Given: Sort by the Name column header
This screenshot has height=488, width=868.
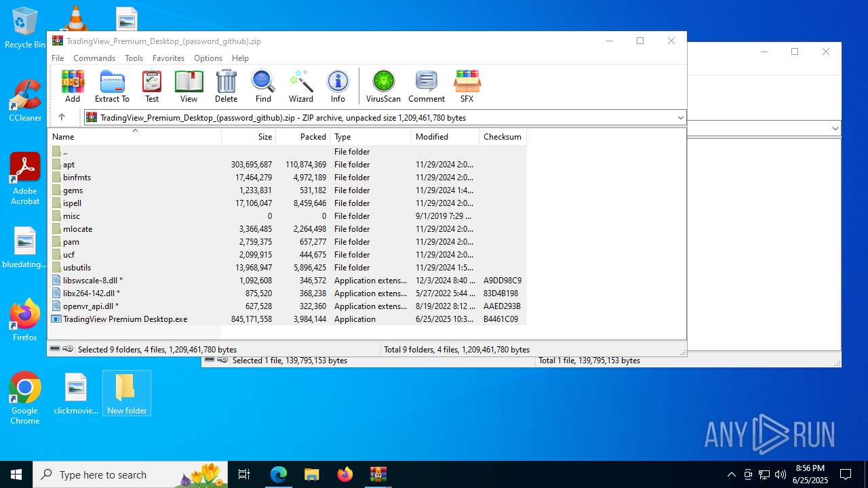Looking at the screenshot, I should (135, 136).
